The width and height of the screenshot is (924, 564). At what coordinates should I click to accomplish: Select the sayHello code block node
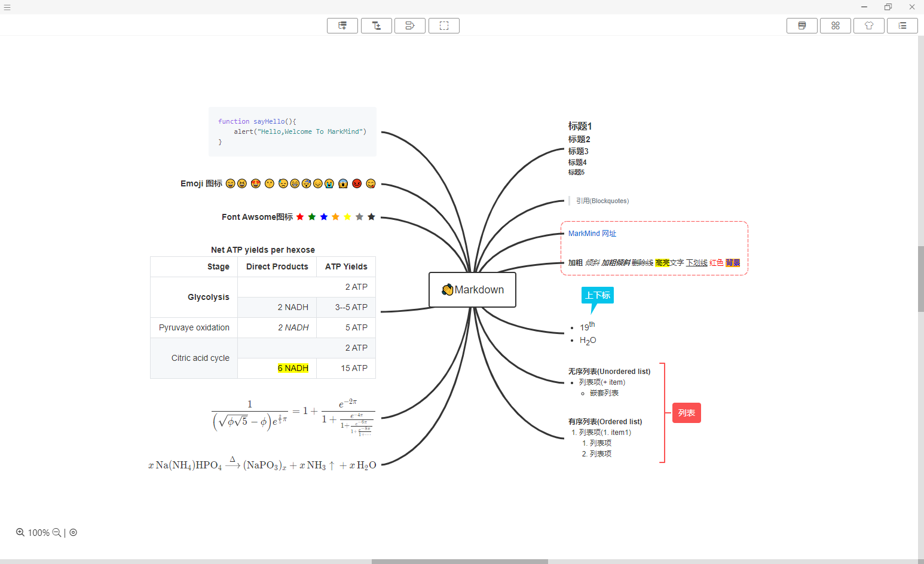[x=292, y=131]
